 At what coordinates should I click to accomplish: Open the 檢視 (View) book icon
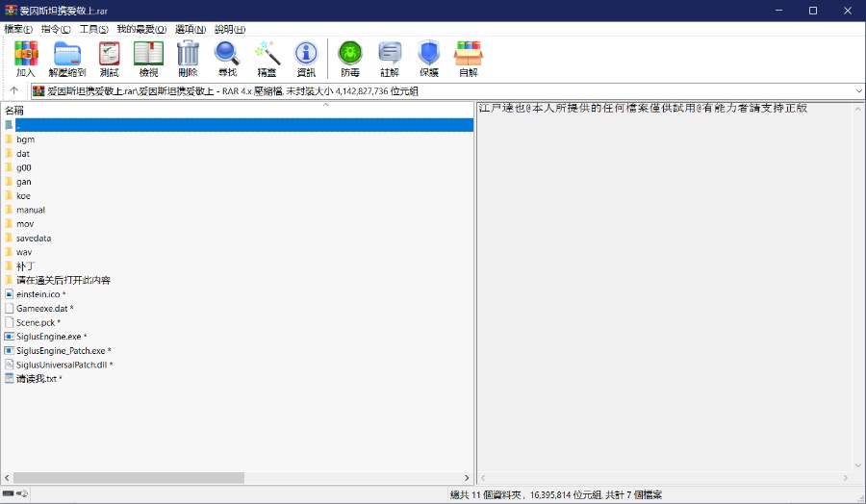(x=148, y=59)
